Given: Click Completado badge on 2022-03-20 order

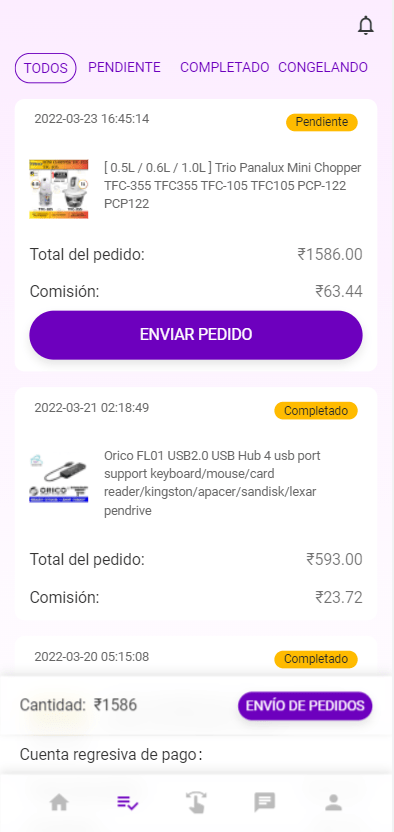Looking at the screenshot, I should click(316, 659).
